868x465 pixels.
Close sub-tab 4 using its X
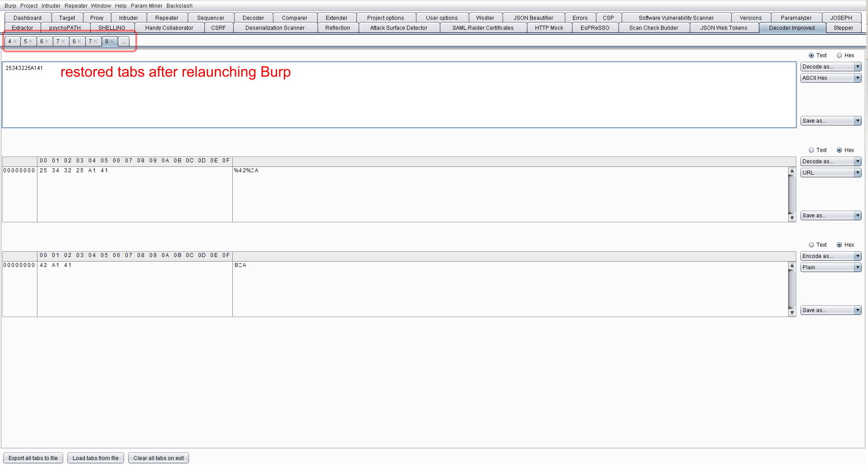[x=14, y=41]
